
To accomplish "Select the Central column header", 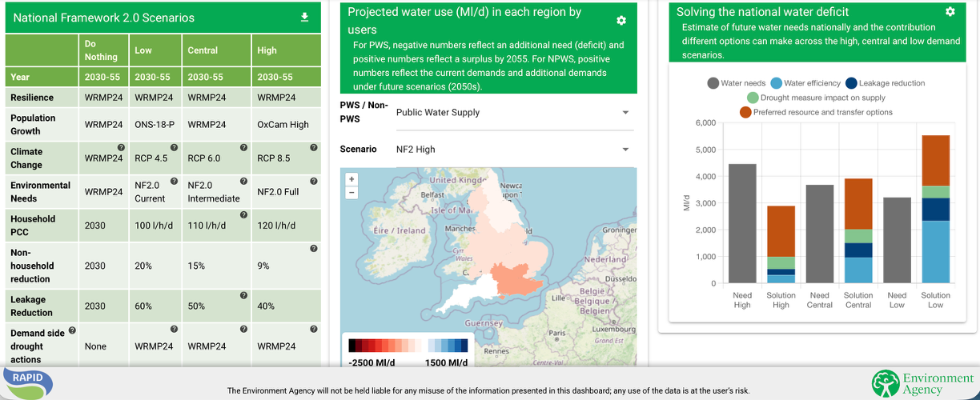I will [216, 50].
